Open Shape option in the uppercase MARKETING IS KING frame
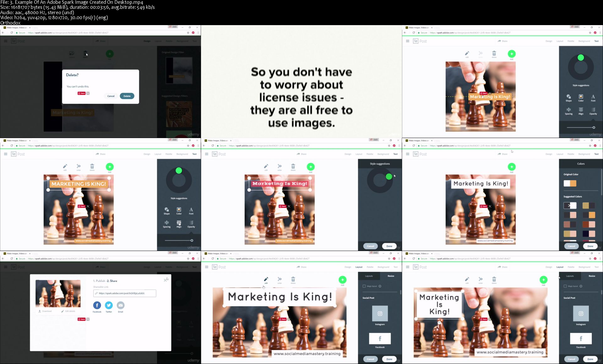Image resolution: width=603 pixels, height=364 pixels. [166, 211]
